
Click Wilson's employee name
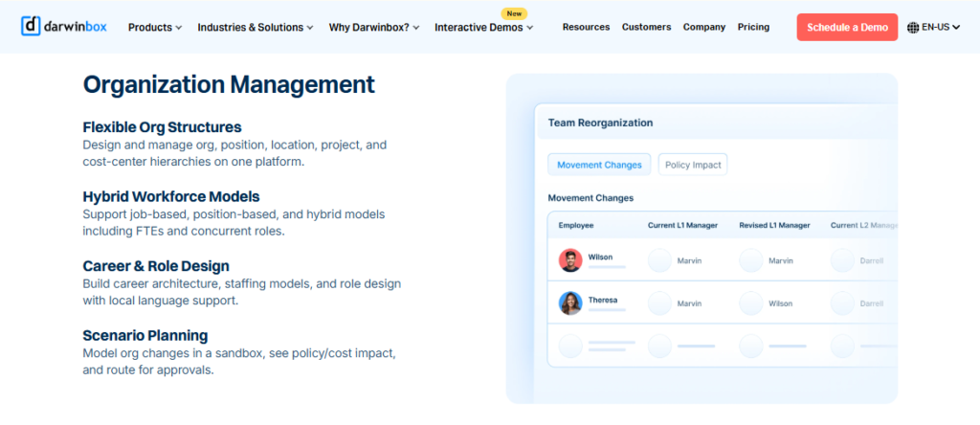tap(600, 257)
